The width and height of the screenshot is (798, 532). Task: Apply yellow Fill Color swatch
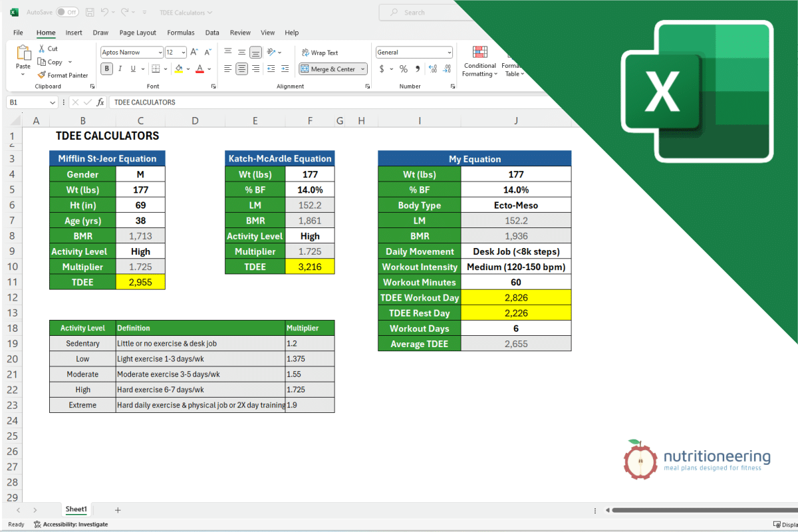[178, 68]
